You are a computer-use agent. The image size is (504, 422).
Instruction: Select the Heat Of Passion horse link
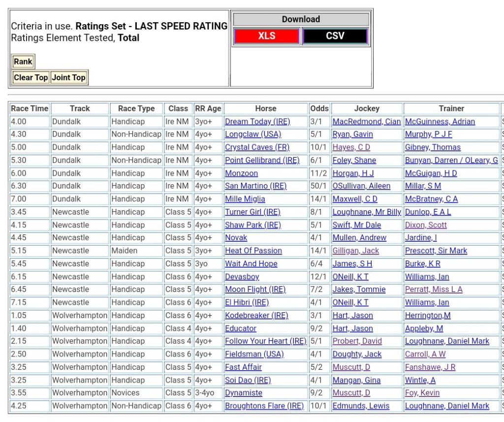tap(253, 251)
